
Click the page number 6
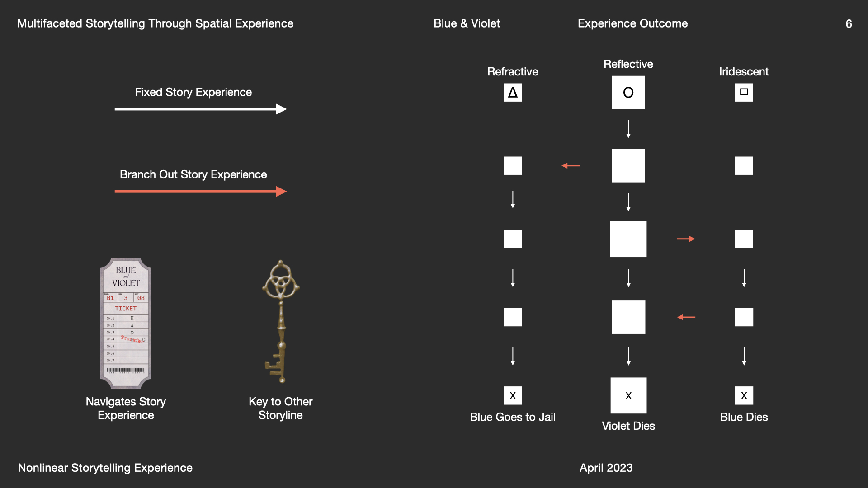point(849,24)
